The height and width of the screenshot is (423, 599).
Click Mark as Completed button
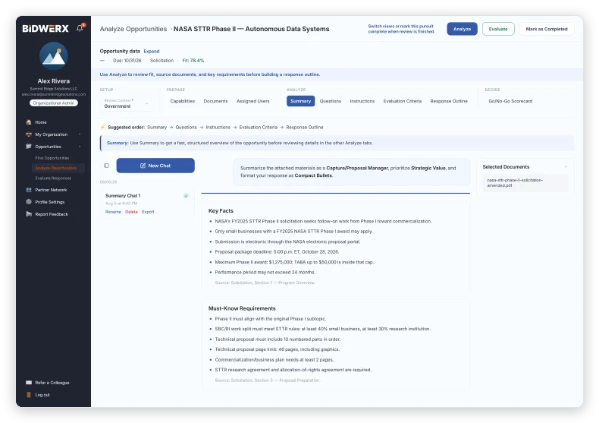546,29
